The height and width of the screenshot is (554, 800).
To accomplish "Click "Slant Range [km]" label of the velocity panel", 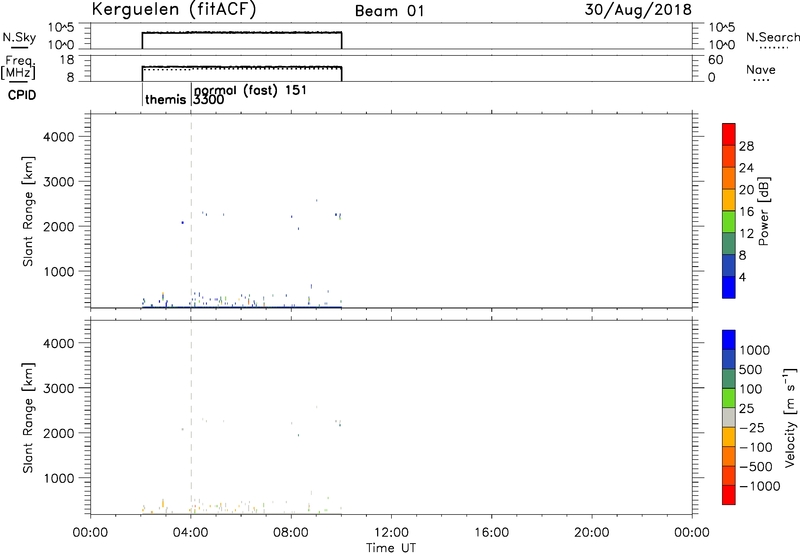I will click(x=28, y=418).
